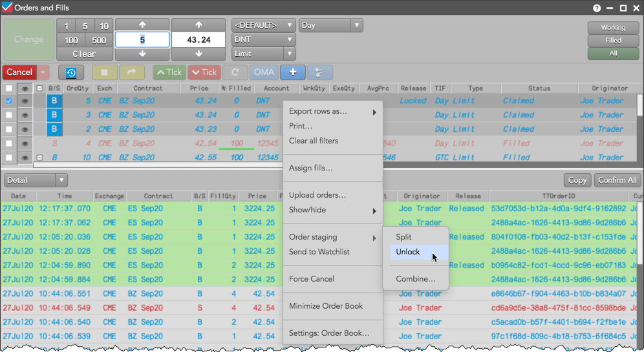This screenshot has width=644, height=352.
Task: Click the eye icon in column header
Action: [25, 88]
